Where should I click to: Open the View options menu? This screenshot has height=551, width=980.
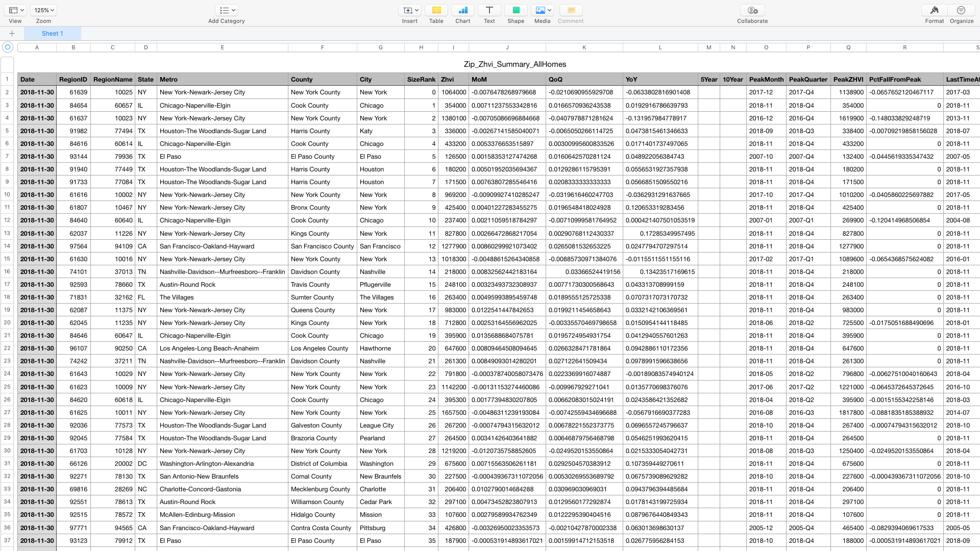[15, 10]
